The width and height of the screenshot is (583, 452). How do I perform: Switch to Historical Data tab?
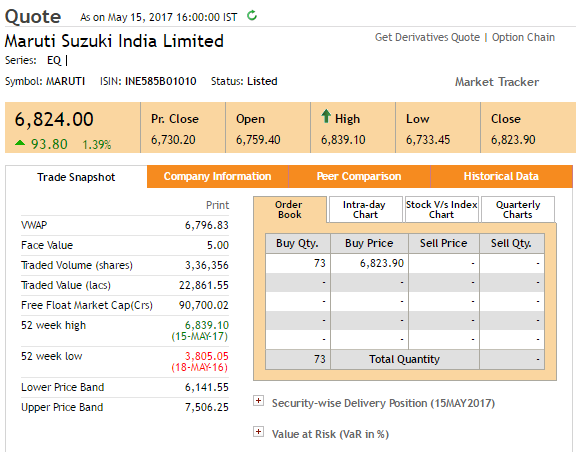[x=501, y=176]
